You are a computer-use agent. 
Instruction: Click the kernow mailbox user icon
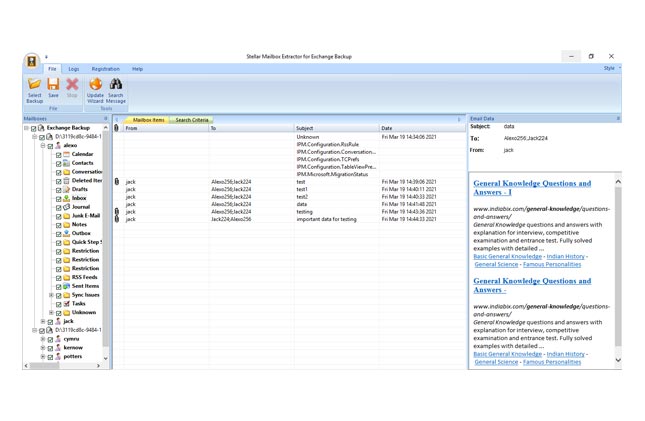(58, 348)
